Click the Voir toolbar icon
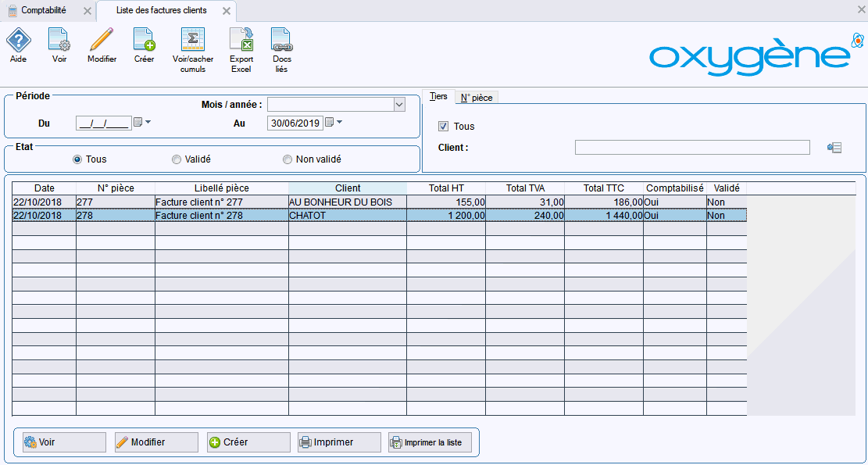 pyautogui.click(x=59, y=40)
